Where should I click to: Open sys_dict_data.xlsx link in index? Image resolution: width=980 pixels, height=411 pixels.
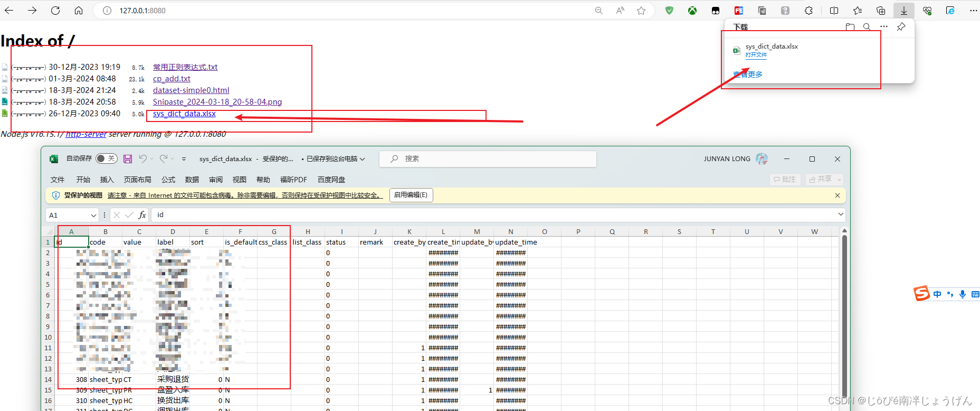tap(184, 114)
